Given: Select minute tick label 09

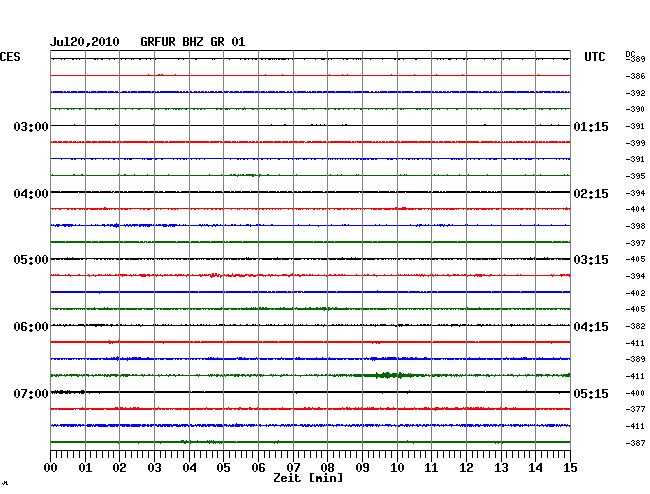Looking at the screenshot, I should (362, 467).
